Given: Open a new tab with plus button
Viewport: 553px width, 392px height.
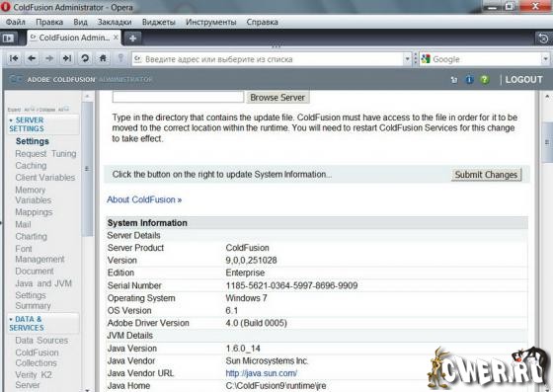Looking at the screenshot, I should tap(132, 39).
